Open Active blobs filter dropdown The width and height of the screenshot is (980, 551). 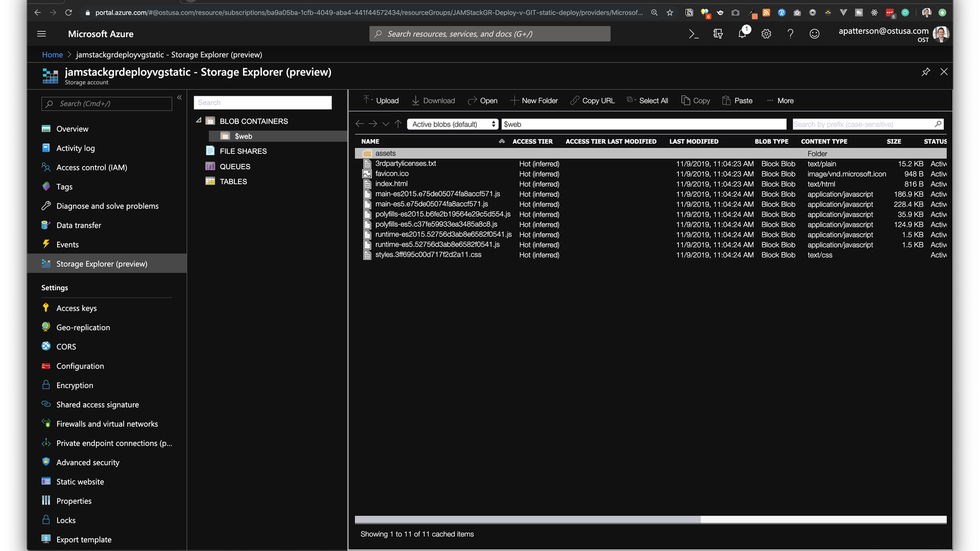[452, 124]
